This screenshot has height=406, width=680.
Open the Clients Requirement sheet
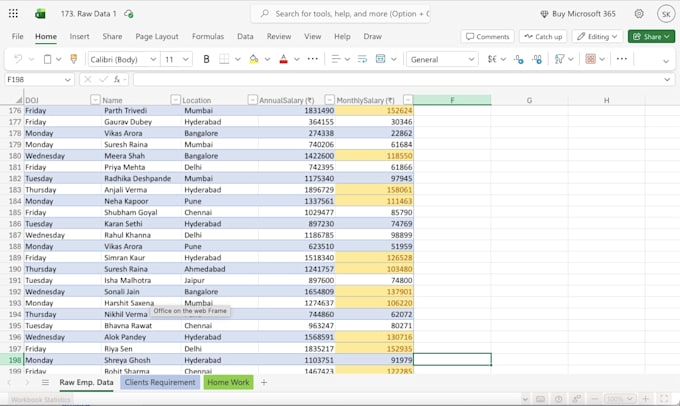(x=160, y=382)
